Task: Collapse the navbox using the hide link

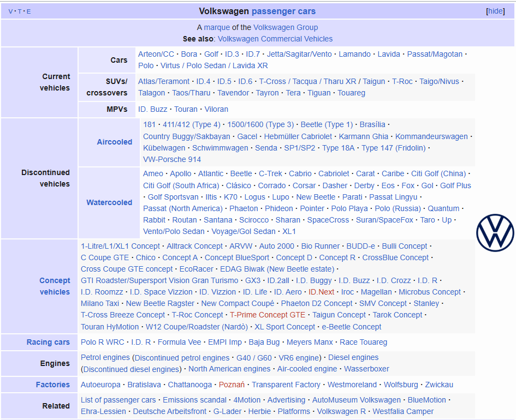Action: [x=495, y=11]
